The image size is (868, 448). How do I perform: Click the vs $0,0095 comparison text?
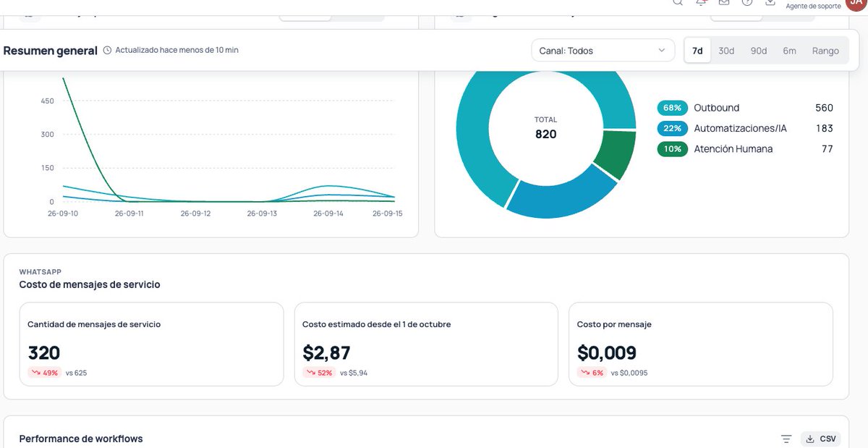pyautogui.click(x=629, y=373)
